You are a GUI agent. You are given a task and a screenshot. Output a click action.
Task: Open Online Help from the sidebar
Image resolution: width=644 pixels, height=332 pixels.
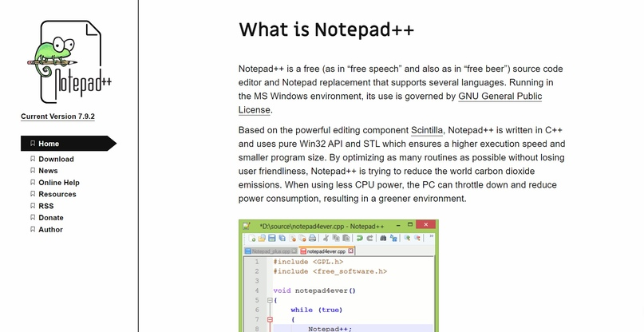pyautogui.click(x=59, y=183)
